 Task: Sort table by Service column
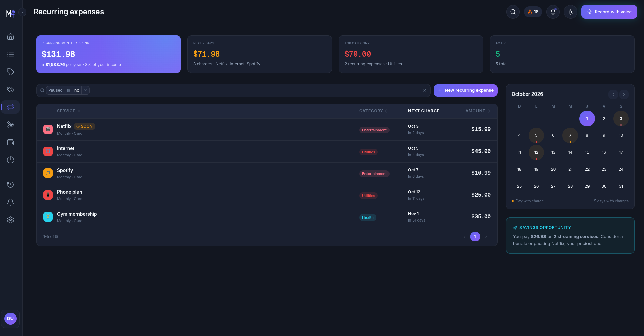[68, 111]
